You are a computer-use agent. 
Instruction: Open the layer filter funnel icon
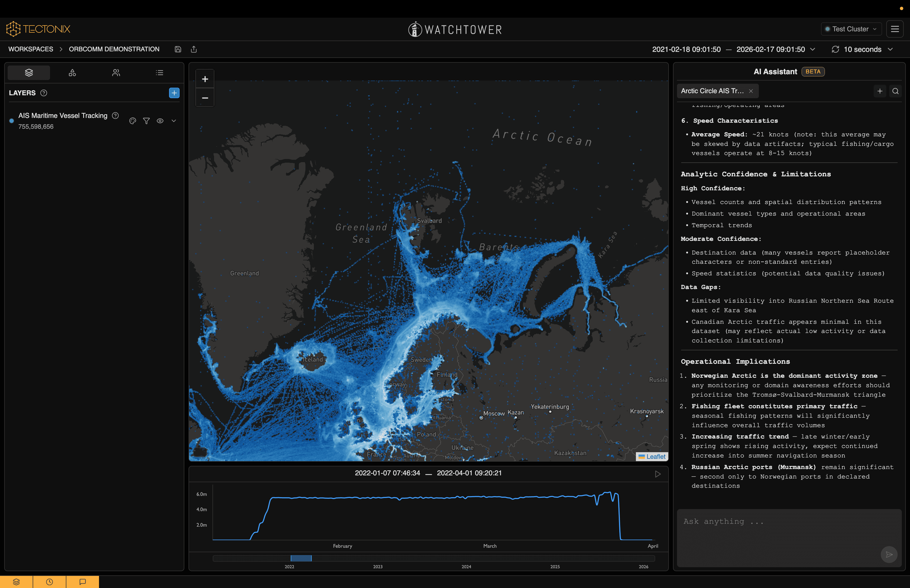pyautogui.click(x=146, y=121)
